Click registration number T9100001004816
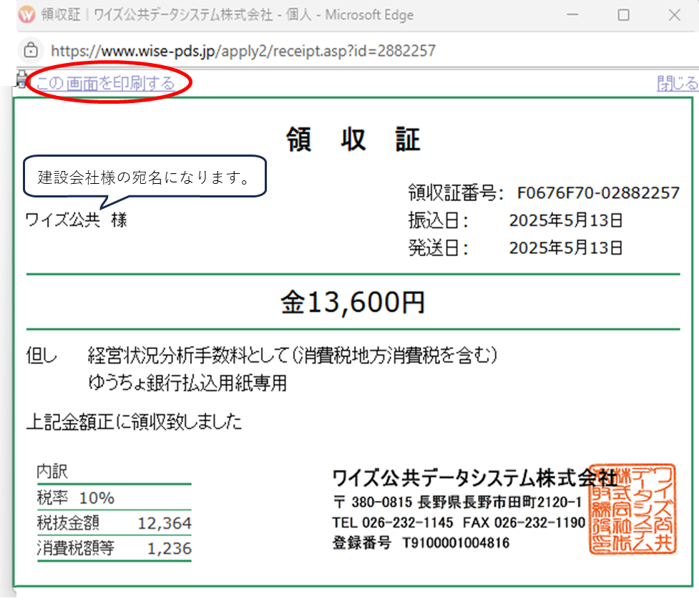 (456, 543)
